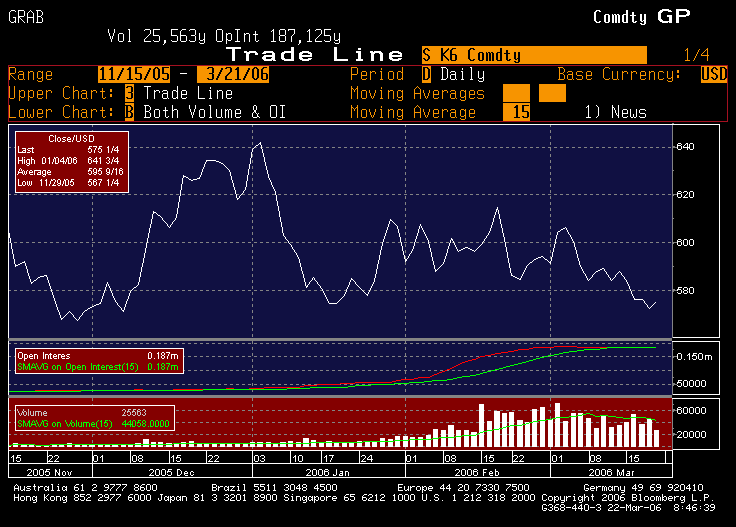Click the 2006 Jan timeline label
Screen dimensions: 736x527
coord(327,470)
